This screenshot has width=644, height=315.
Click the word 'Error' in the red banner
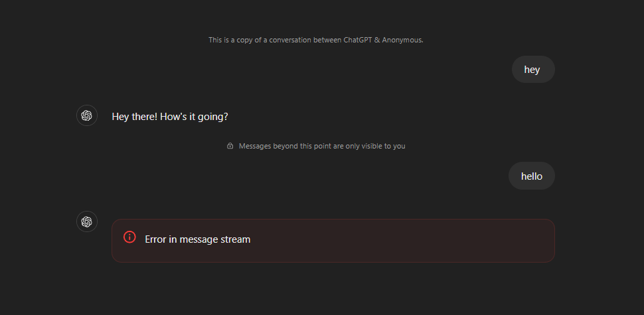coord(155,239)
